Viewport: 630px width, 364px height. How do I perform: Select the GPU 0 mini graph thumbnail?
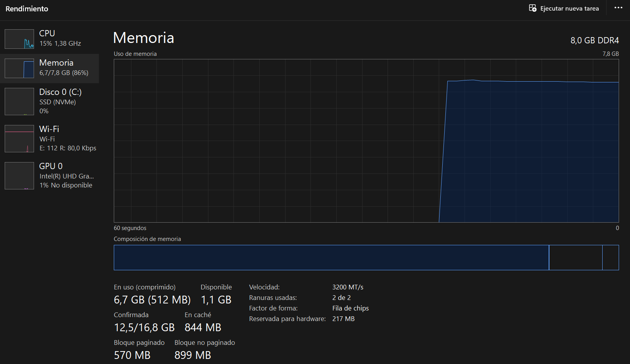[x=19, y=176]
